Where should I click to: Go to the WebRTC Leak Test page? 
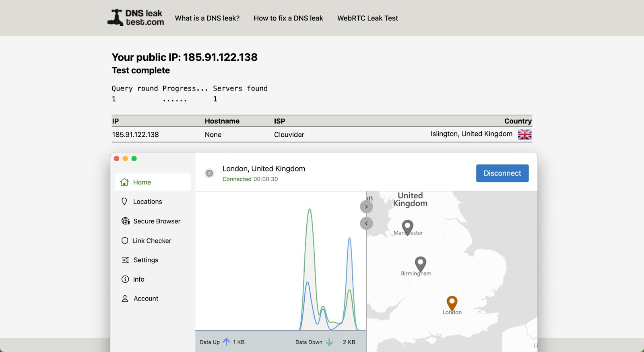367,18
